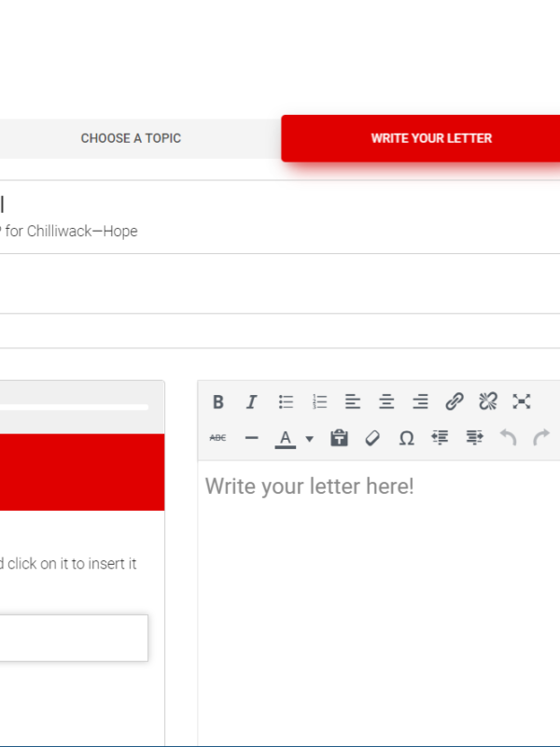The image size is (560, 747).
Task: Open the special character Omega picker
Action: [406, 437]
